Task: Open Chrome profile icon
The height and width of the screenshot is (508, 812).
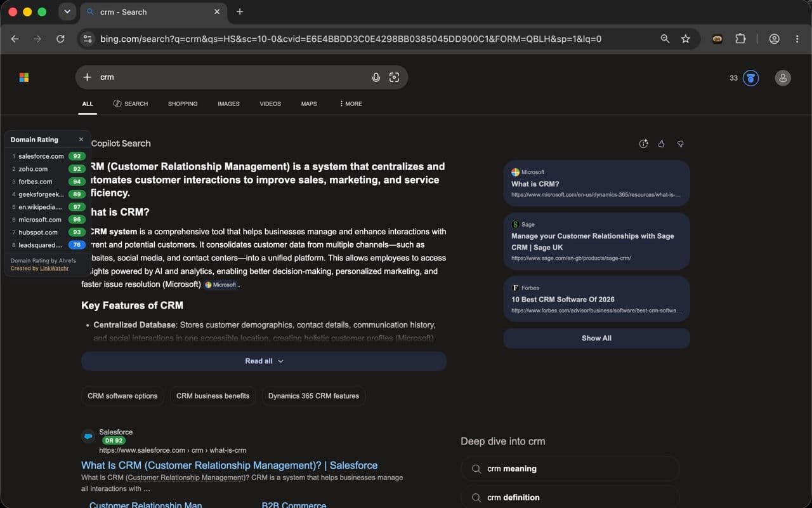Action: tap(774, 39)
